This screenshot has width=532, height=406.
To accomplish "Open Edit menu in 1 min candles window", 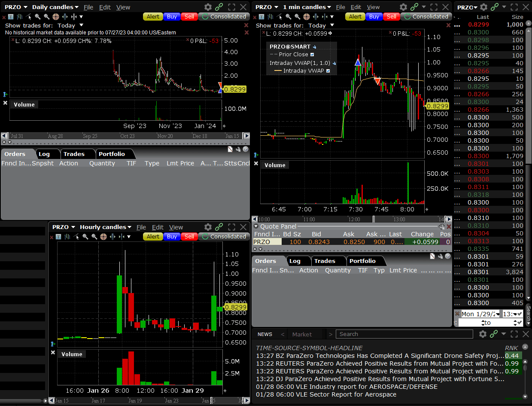I will coord(356,7).
